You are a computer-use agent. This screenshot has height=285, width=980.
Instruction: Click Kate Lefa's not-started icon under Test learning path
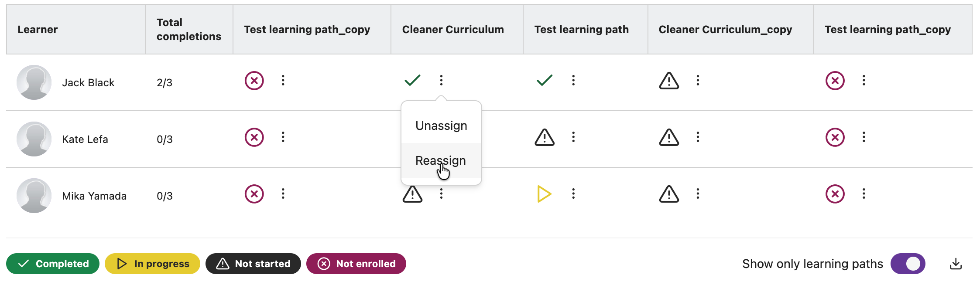tap(545, 137)
